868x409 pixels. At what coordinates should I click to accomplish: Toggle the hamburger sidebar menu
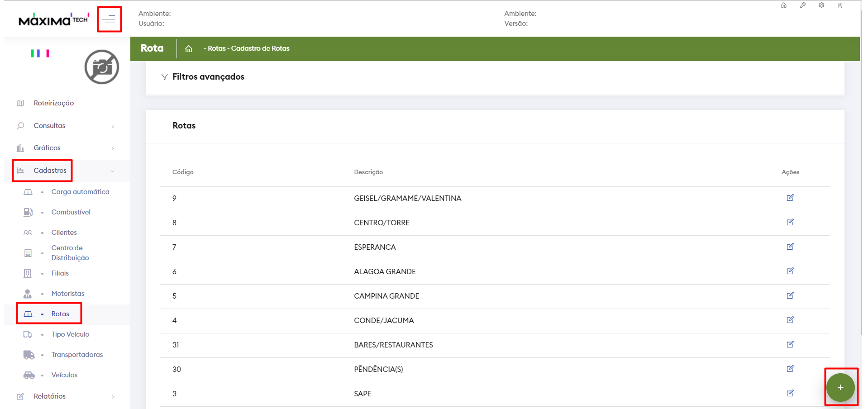[x=109, y=19]
